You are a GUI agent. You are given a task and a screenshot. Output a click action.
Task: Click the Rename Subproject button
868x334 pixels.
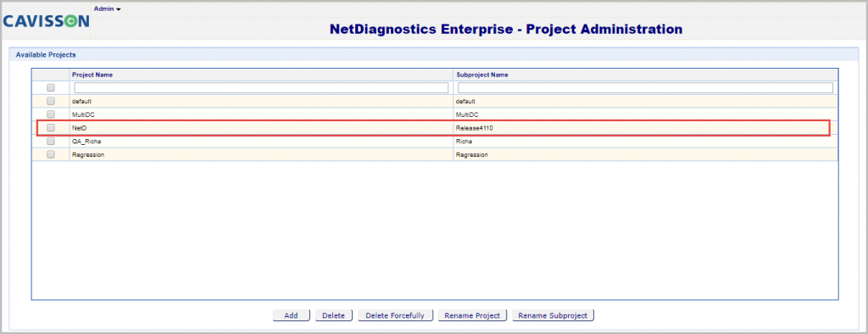[553, 315]
